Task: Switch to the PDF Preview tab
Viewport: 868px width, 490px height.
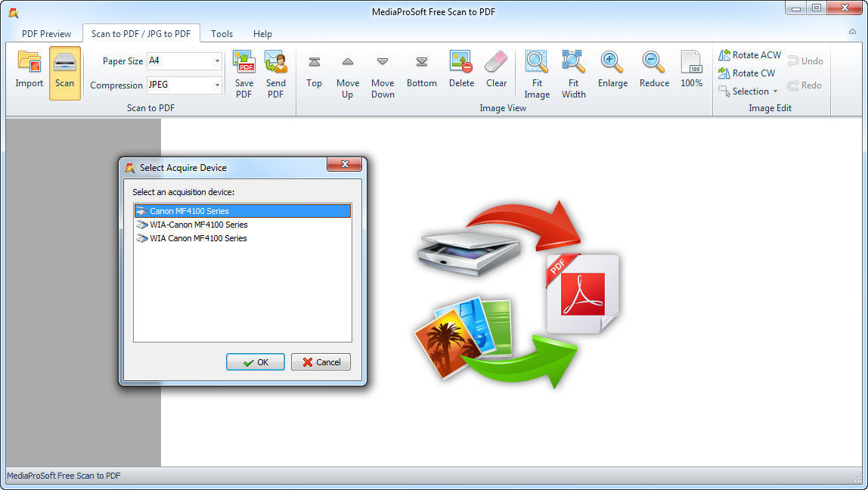Action: click(47, 34)
